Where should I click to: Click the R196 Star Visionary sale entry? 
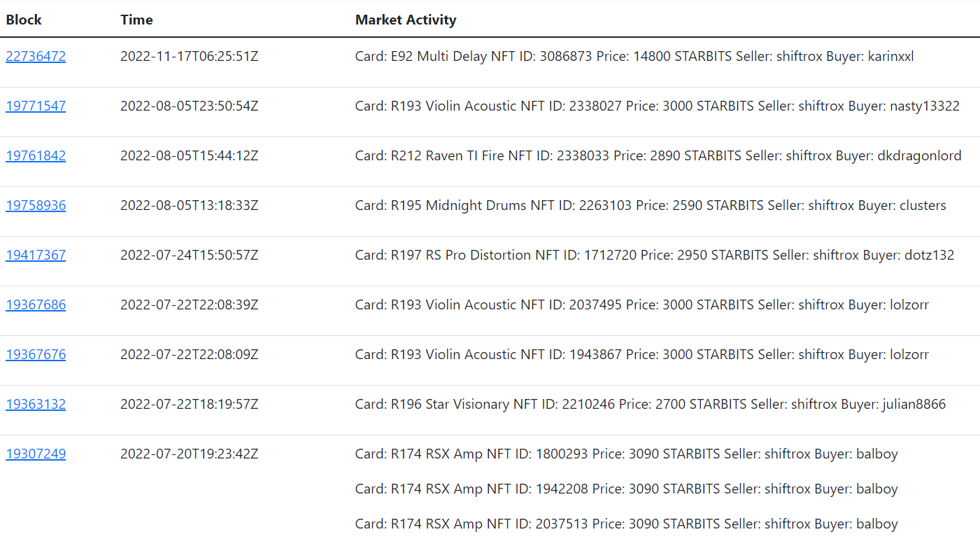point(651,404)
